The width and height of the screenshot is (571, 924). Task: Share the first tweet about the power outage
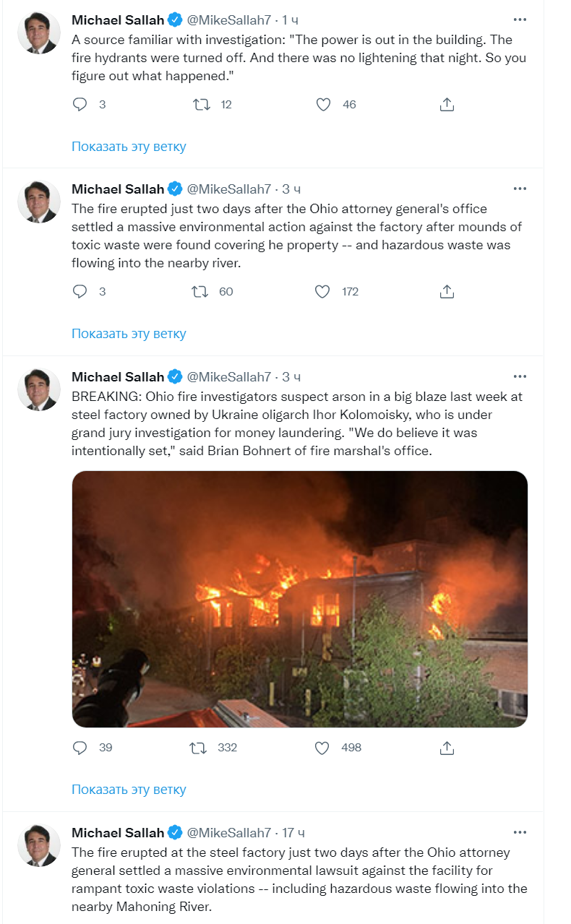pyautogui.click(x=447, y=105)
